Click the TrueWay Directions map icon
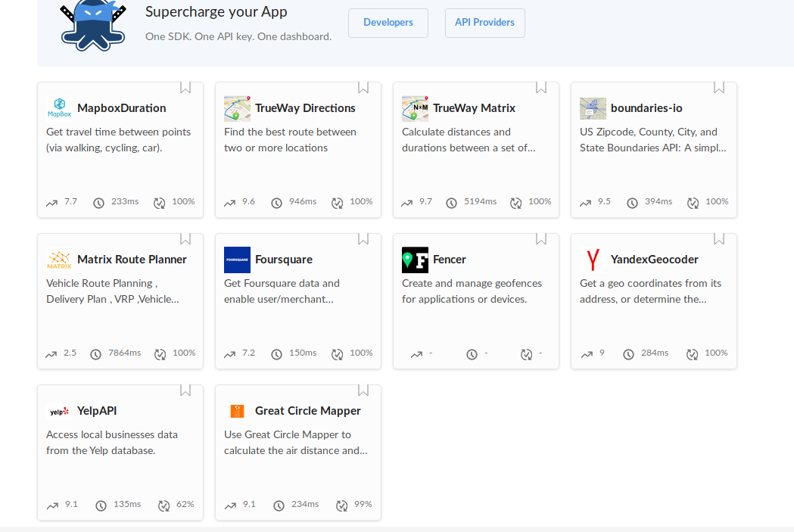Viewport: 794px width, 532px height. (x=237, y=108)
